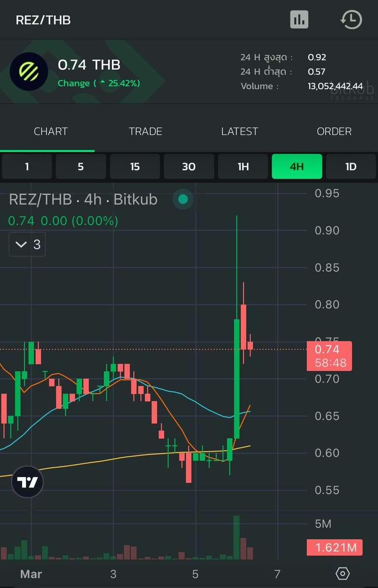Click the 0.80 price axis label

point(327,304)
